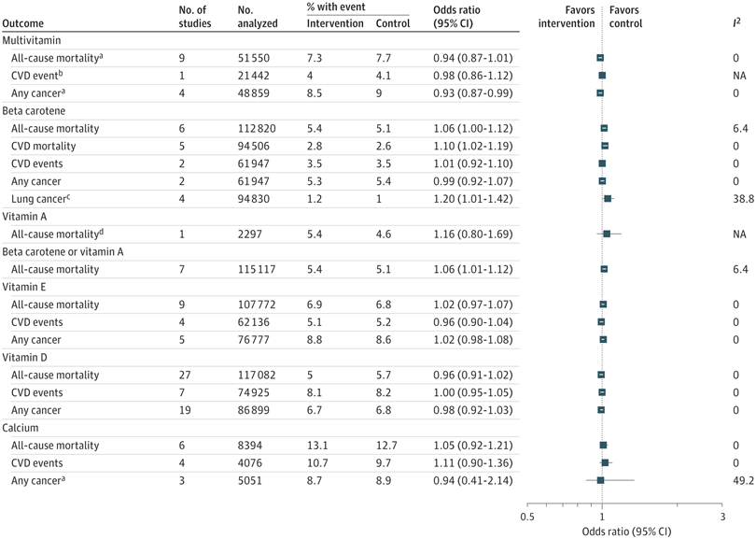Click the Vitamin A All-cause mortality plot marker
The width and height of the screenshot is (756, 539).
tap(607, 234)
